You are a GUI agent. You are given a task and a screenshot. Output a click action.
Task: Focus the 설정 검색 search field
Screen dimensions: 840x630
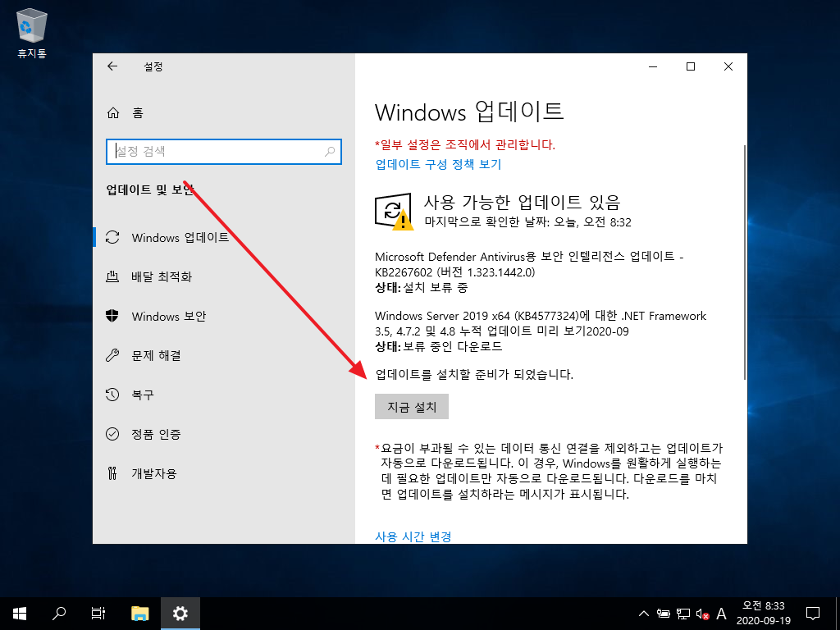pyautogui.click(x=224, y=152)
